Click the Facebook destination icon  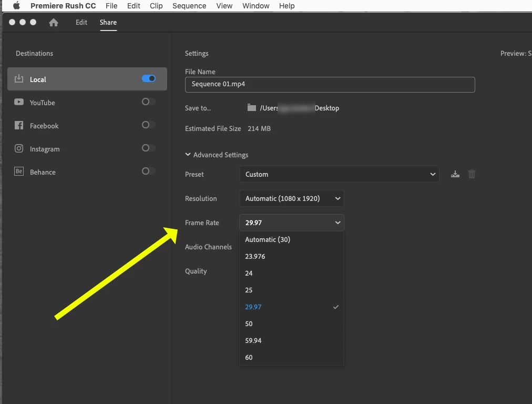[19, 125]
